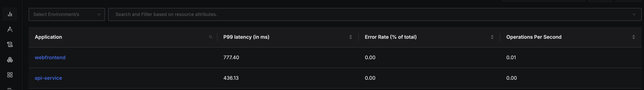This screenshot has height=90, width=644.
Task: Sort table by Error Rate arrows
Action: click(x=492, y=37)
